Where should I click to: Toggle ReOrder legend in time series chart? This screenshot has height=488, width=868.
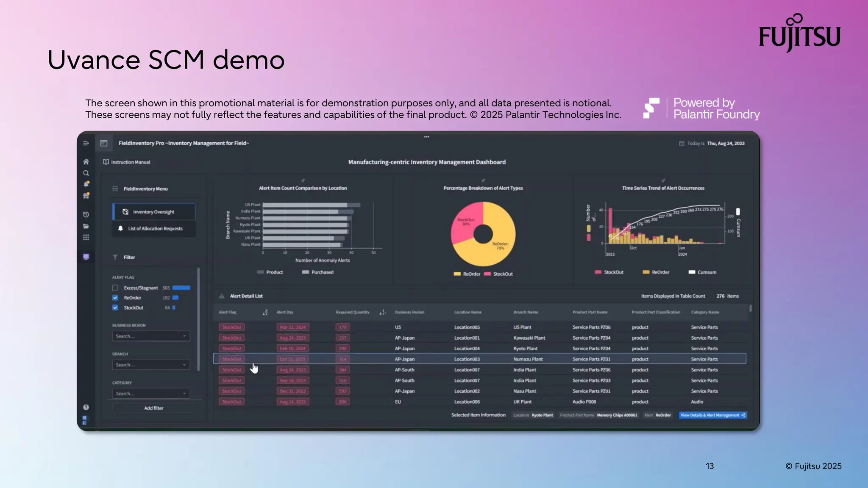[656, 272]
